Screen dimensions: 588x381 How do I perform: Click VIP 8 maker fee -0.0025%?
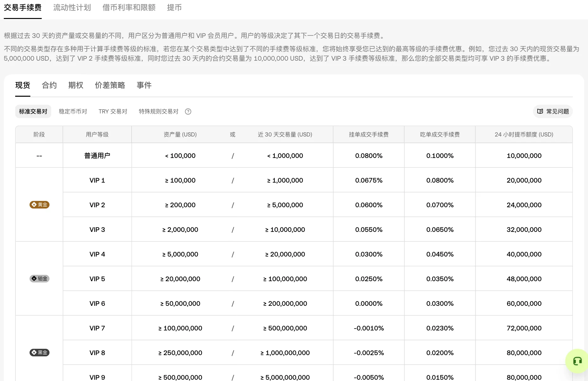369,353
